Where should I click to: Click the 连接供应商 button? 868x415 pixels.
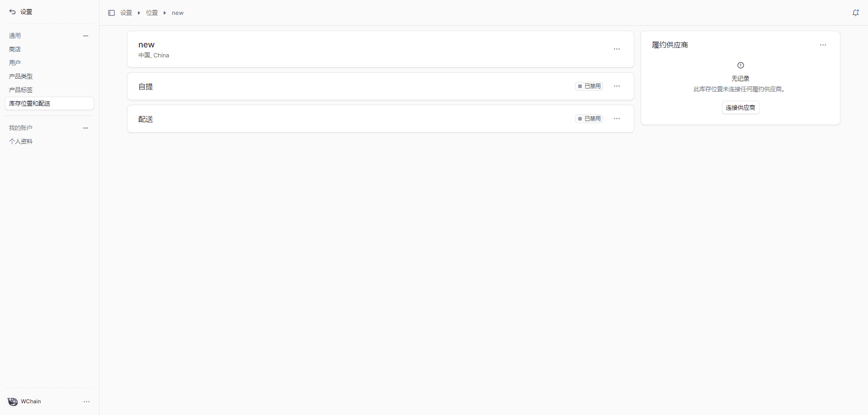(740, 107)
